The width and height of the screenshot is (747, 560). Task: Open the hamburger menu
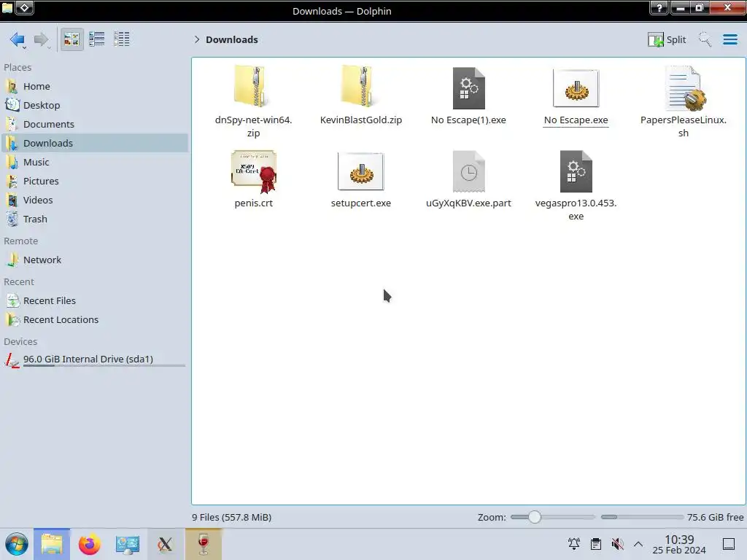point(729,39)
